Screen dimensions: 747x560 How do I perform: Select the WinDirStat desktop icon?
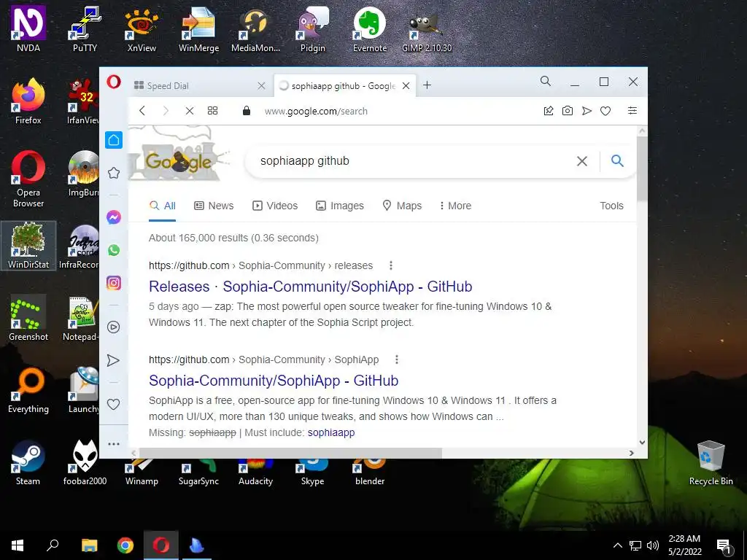(x=28, y=246)
